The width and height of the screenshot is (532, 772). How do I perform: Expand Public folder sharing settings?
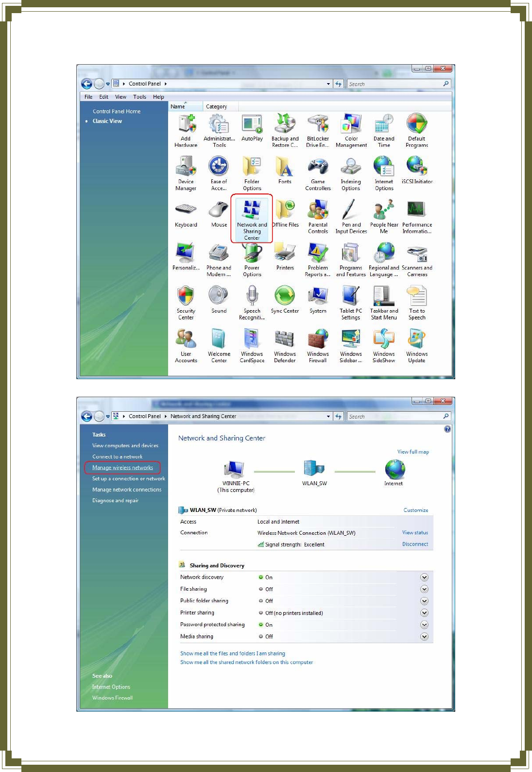[x=424, y=601]
